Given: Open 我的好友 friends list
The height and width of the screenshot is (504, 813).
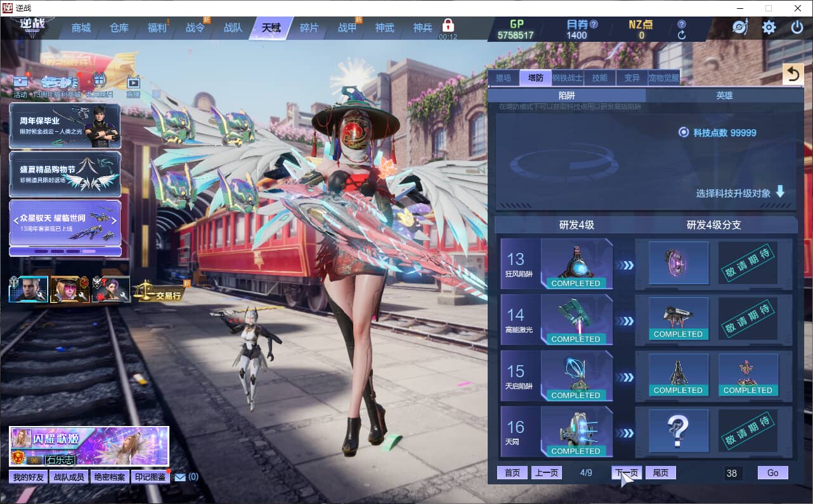Looking at the screenshot, I should pyautogui.click(x=28, y=477).
